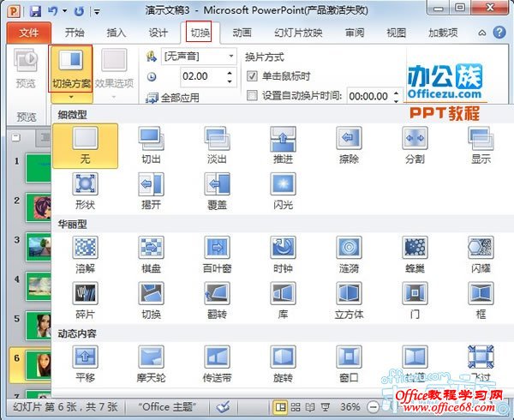The height and width of the screenshot is (420, 514).
Task: Open PowerPoint Help question mark
Action: [499, 33]
